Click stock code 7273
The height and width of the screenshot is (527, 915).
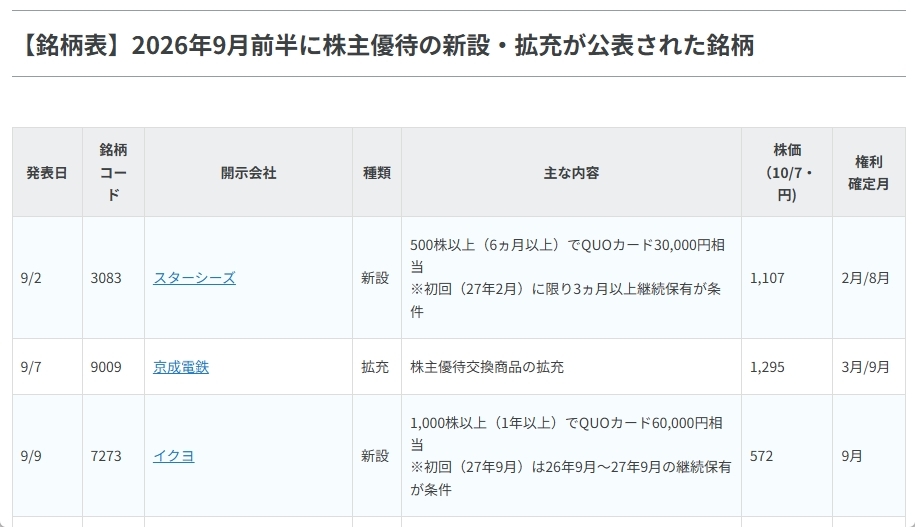[x=106, y=456]
